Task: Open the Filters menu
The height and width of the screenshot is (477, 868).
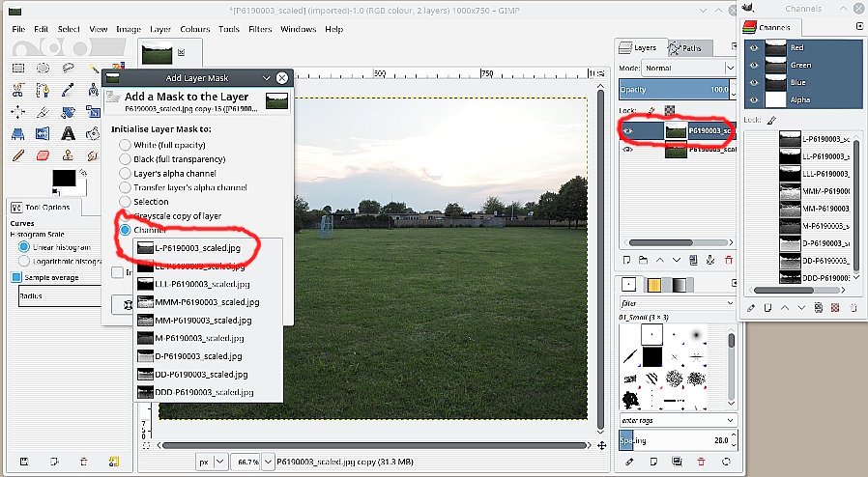Action: [x=259, y=29]
